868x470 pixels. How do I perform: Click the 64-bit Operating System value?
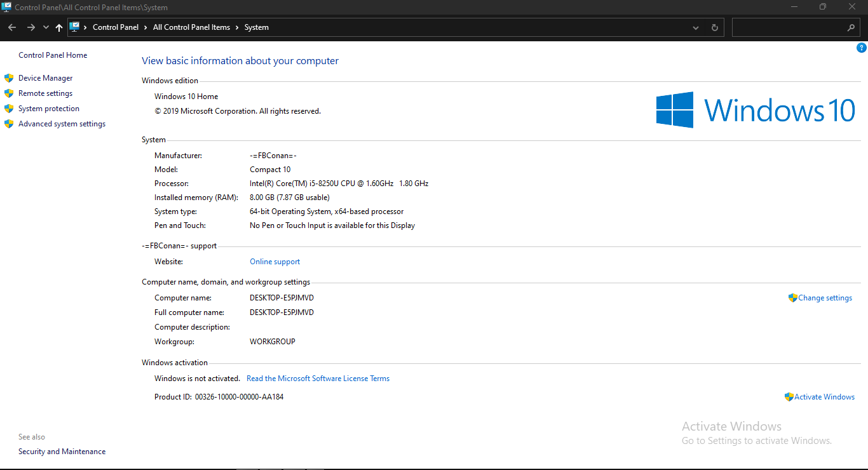[x=327, y=211]
